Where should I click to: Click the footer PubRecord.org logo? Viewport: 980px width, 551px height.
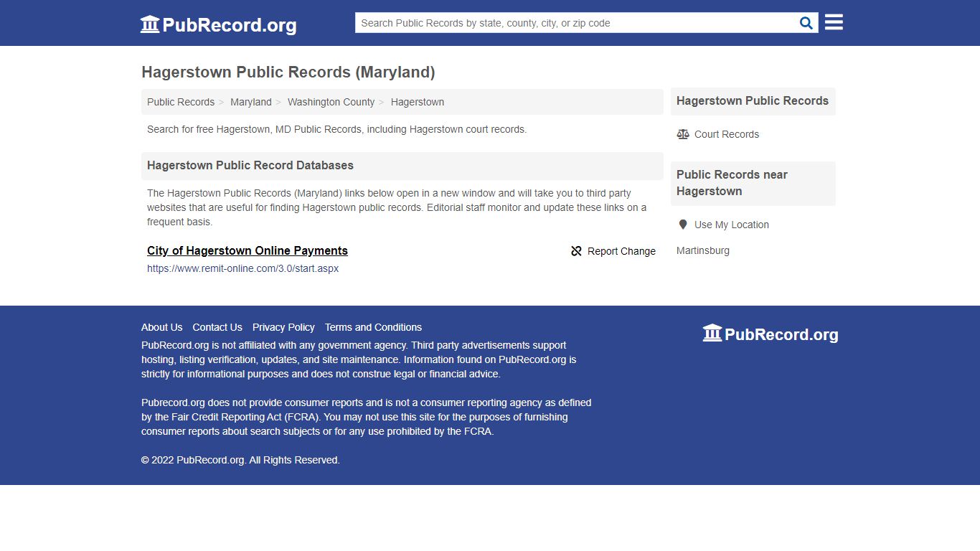coord(771,334)
